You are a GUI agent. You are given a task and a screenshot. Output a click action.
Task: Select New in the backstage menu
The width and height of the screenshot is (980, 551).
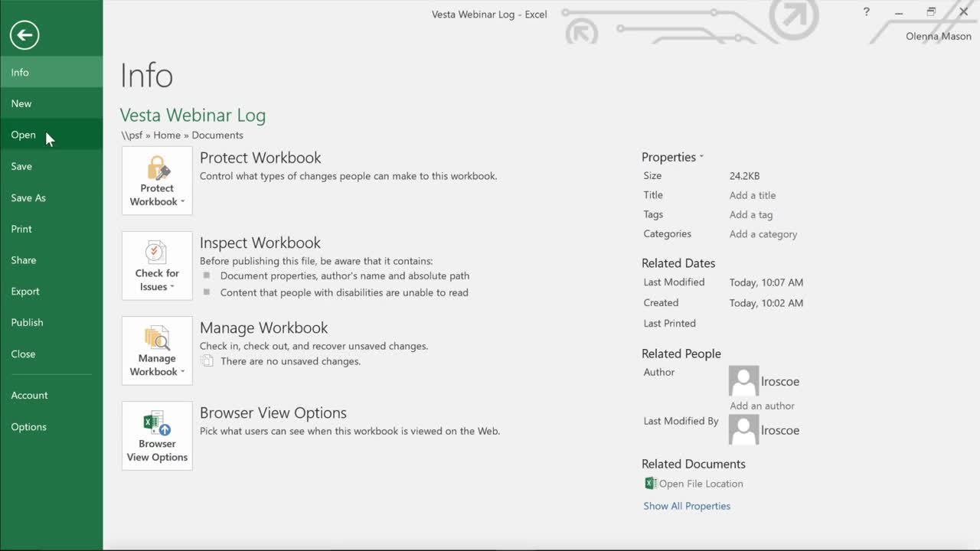[x=51, y=103]
